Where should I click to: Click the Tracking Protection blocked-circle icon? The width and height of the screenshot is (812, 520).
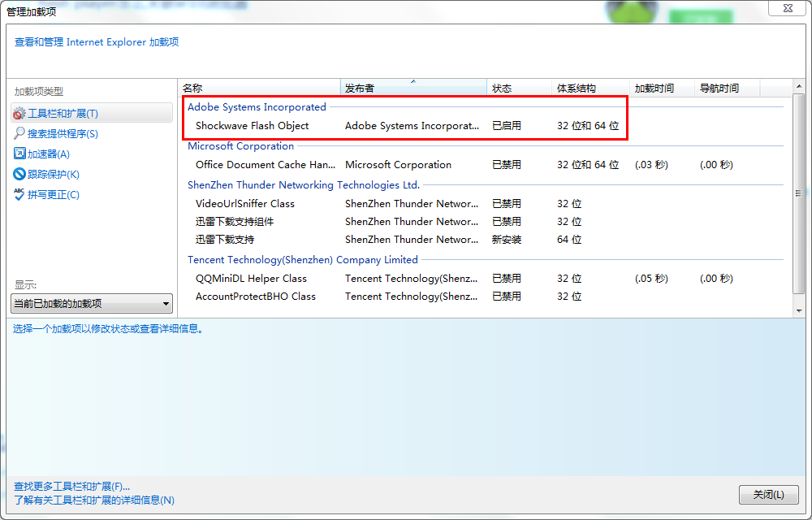pos(19,174)
